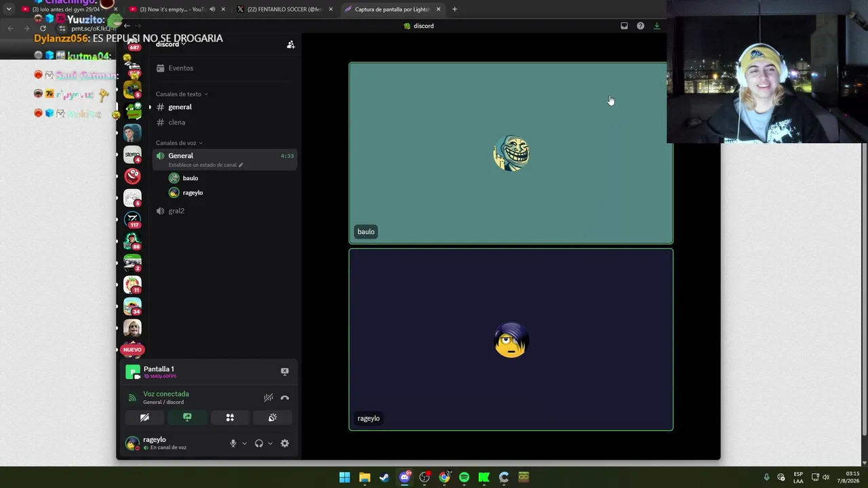Open the Discord activities launcher
The width and height of the screenshot is (868, 488).
pos(230,418)
